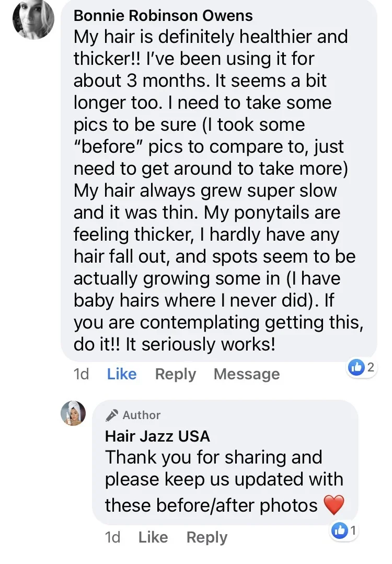This screenshot has height=564, width=392.
Task: Reply to the Hair Jazz USA comment
Action: click(207, 537)
